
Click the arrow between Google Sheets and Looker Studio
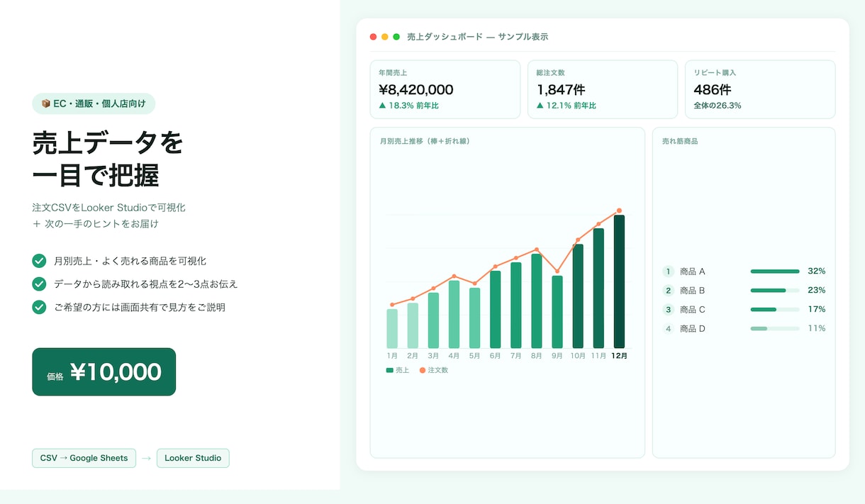coord(146,459)
